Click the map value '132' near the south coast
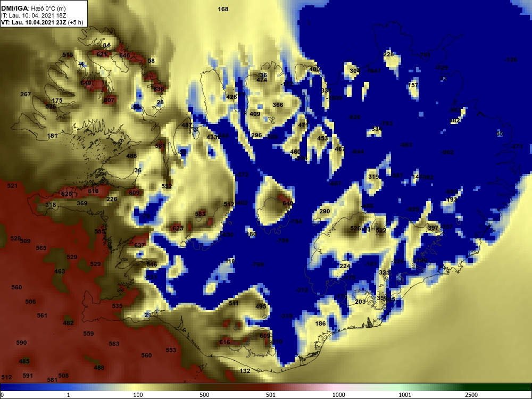This screenshot has width=532, height=399. [245, 371]
